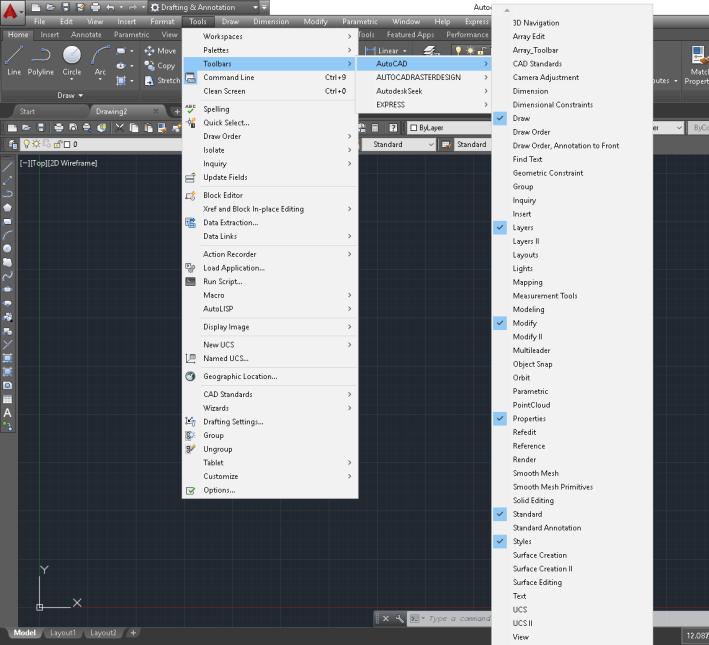
Task: Click the ByLayer color box
Action: [x=413, y=128]
